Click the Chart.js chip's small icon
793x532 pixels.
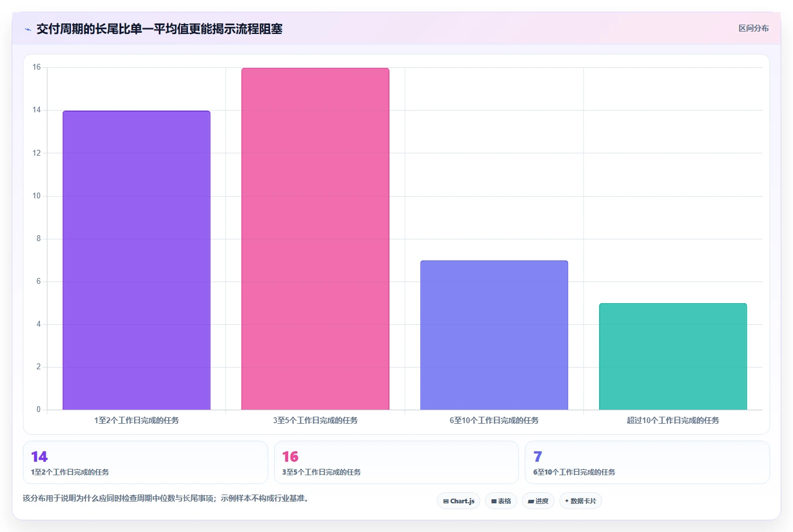(446, 502)
